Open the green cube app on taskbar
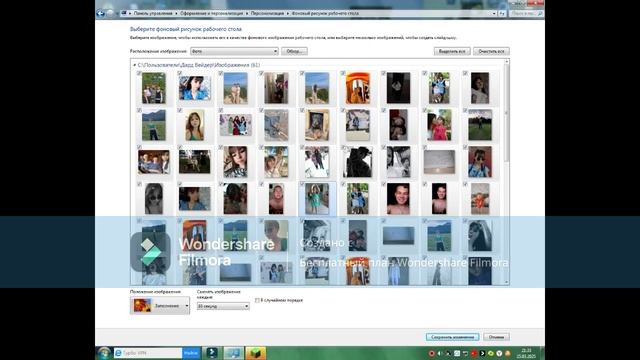The width and height of the screenshot is (640, 360). pyautogui.click(x=256, y=353)
